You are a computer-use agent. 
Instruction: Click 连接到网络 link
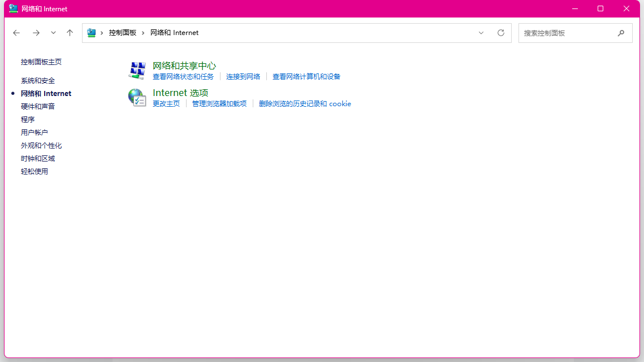point(243,77)
